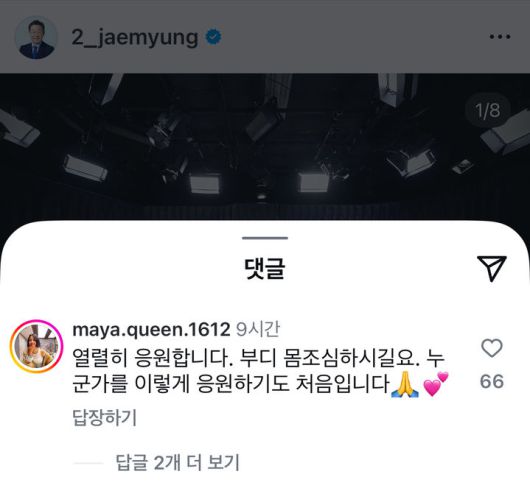View maya.queen.1612 story avatar
Screen dimensions: 530x488
(37, 346)
